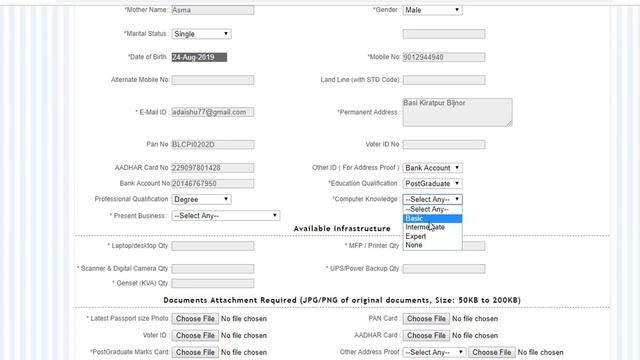Select Basic in Computer Knowledge list
The height and width of the screenshot is (360, 640).
tap(432, 218)
